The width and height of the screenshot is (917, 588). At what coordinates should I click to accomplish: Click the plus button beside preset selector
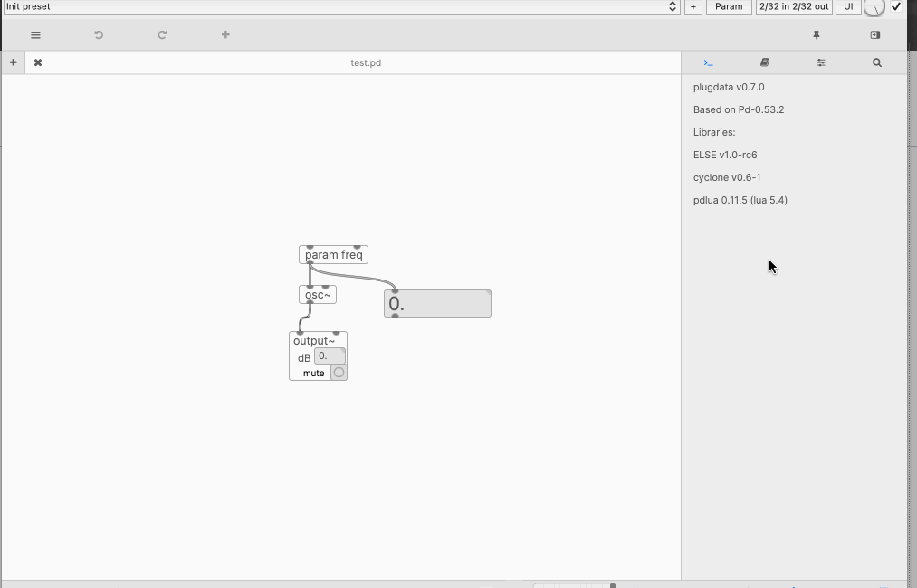click(x=693, y=7)
